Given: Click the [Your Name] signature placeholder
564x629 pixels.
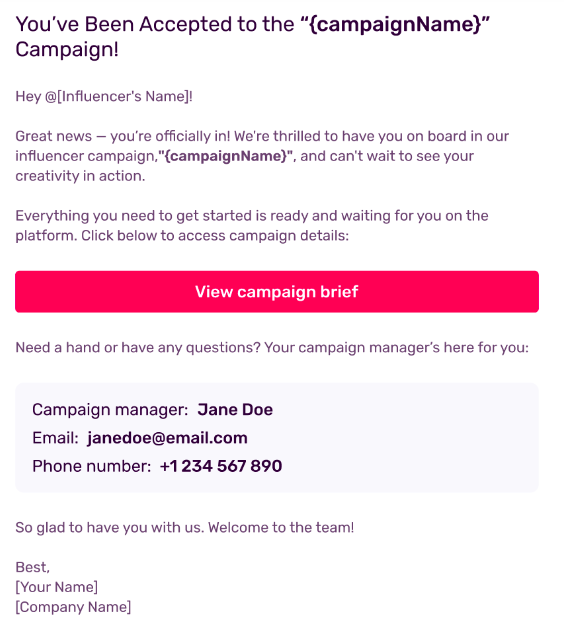Looking at the screenshot, I should 57,587.
